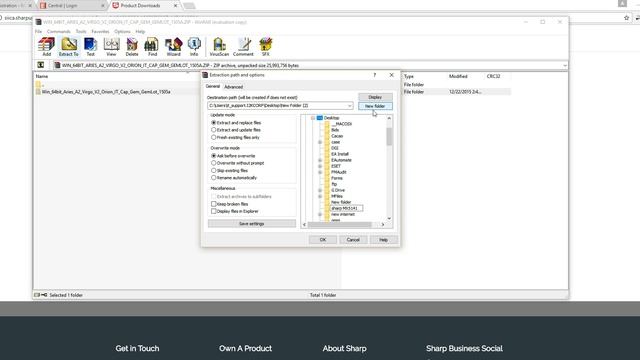Click the Display button
Image resolution: width=640 pixels, height=360 pixels.
[375, 97]
